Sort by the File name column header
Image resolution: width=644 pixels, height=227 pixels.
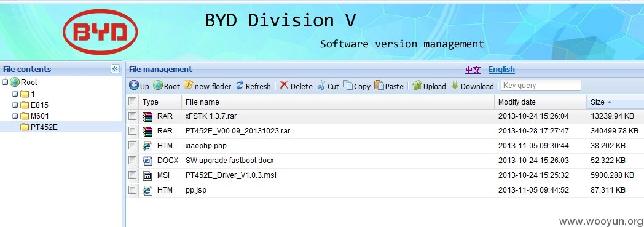(337, 102)
